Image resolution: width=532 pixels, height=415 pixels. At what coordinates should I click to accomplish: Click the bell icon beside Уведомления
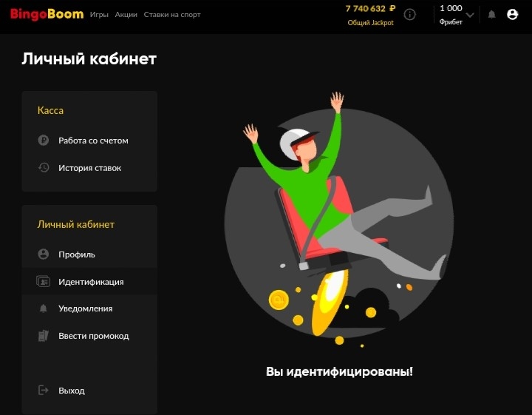pyautogui.click(x=44, y=308)
